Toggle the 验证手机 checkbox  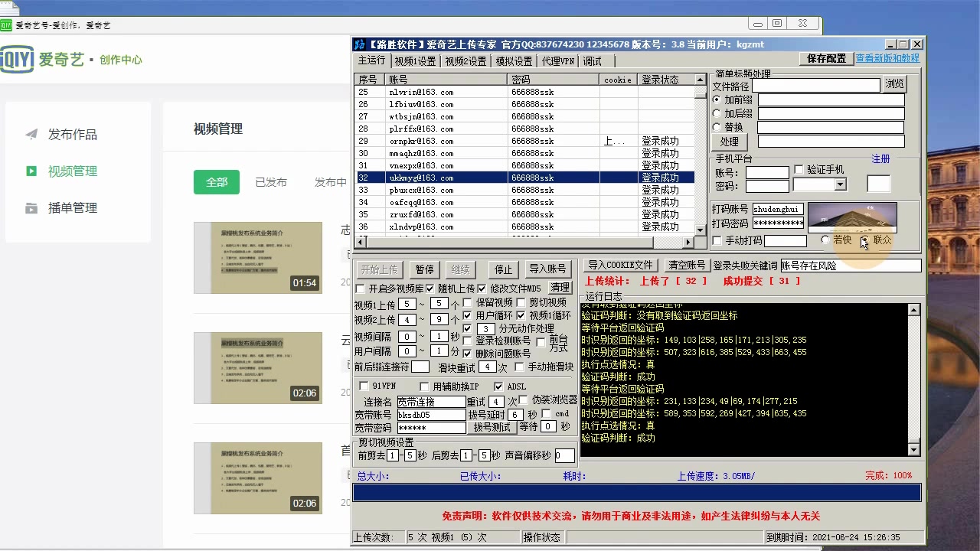click(x=799, y=169)
